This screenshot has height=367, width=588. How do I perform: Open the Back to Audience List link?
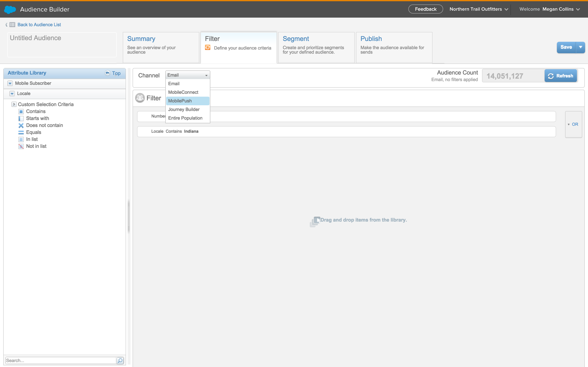pyautogui.click(x=39, y=25)
